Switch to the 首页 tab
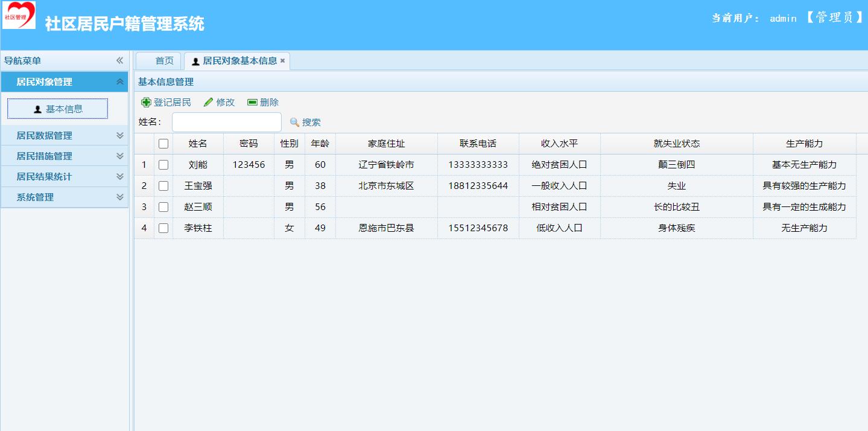Screen dimensions: 868x431 158,60
